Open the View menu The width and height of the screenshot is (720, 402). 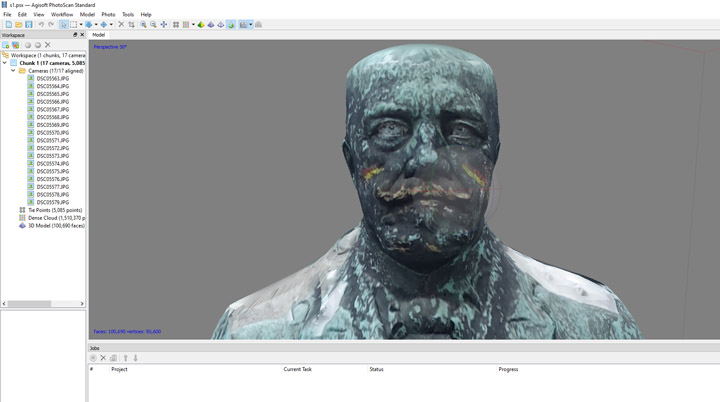39,14
